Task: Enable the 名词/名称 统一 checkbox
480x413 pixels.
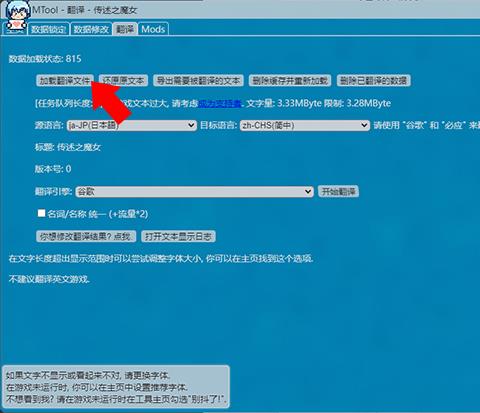Action: coord(41,213)
